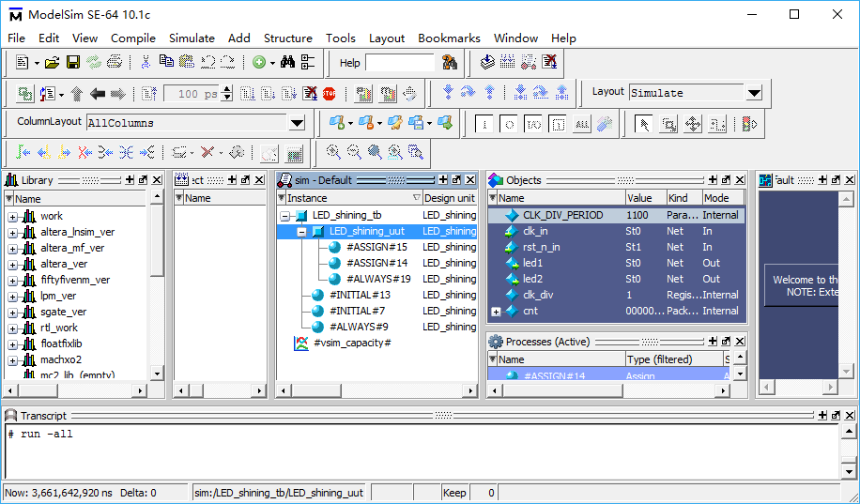Click the Pan Mode four-arrow icon

tap(693, 124)
